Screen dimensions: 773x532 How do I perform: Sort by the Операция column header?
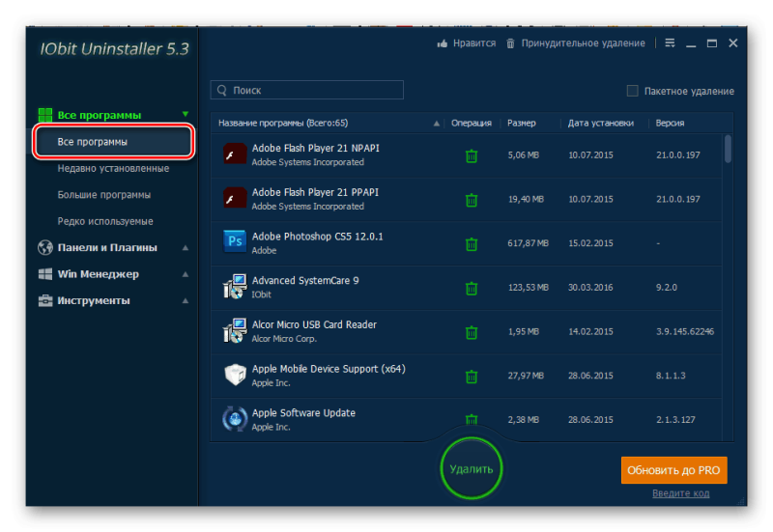[472, 124]
